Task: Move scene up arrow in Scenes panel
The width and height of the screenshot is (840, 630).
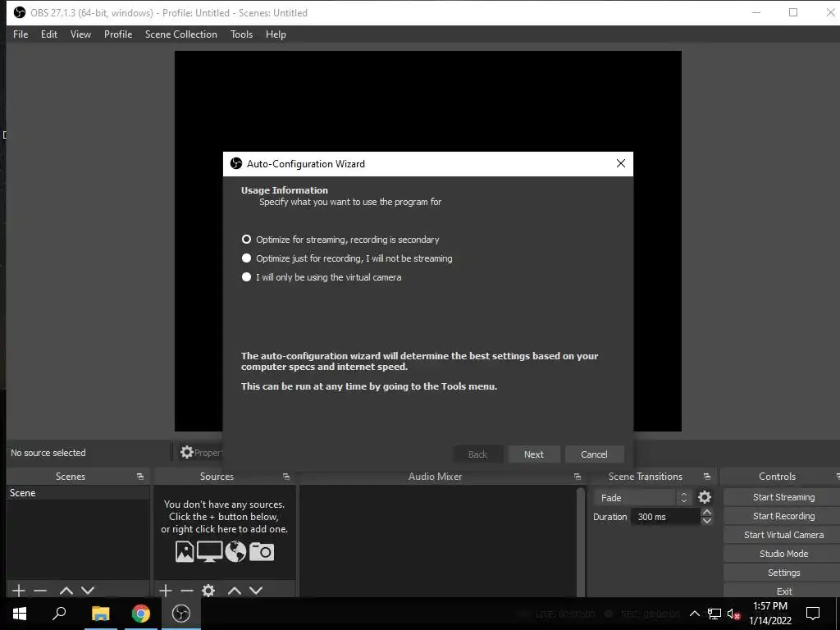Action: pyautogui.click(x=66, y=591)
